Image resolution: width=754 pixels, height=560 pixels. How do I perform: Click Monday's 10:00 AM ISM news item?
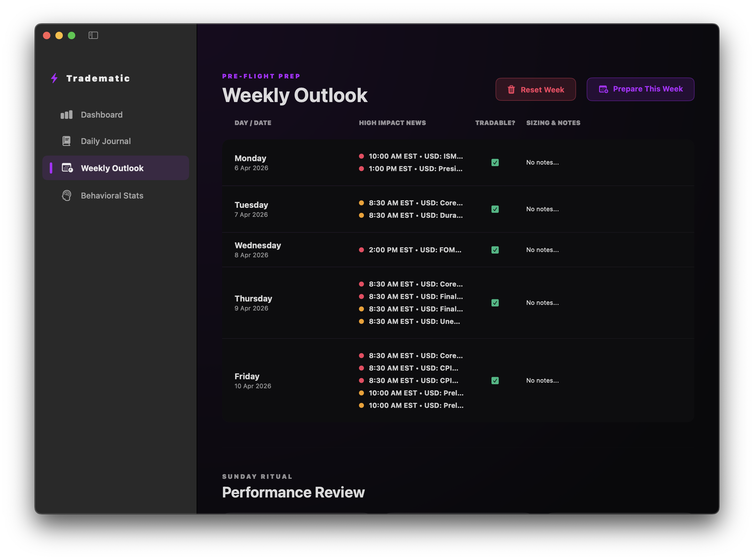click(415, 156)
